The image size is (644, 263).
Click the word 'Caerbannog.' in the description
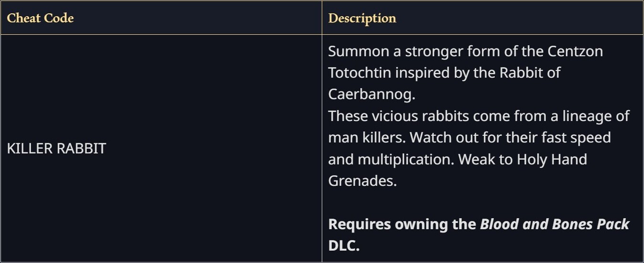pos(372,94)
